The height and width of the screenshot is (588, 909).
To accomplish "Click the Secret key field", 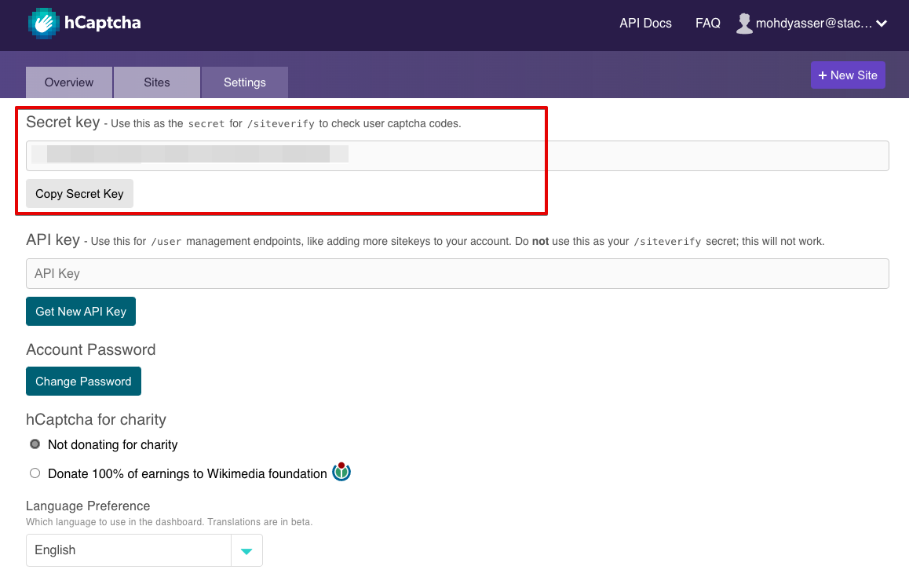I will coord(458,155).
